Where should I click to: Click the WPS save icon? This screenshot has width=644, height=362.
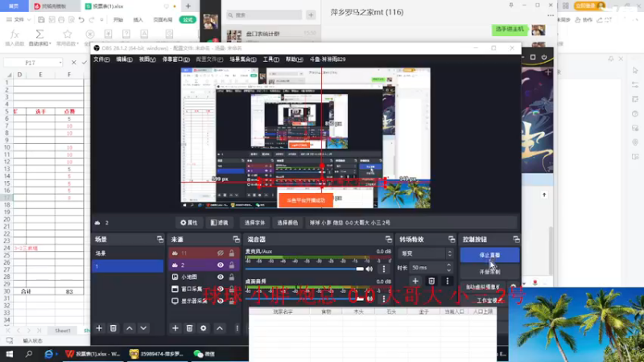[x=41, y=19]
